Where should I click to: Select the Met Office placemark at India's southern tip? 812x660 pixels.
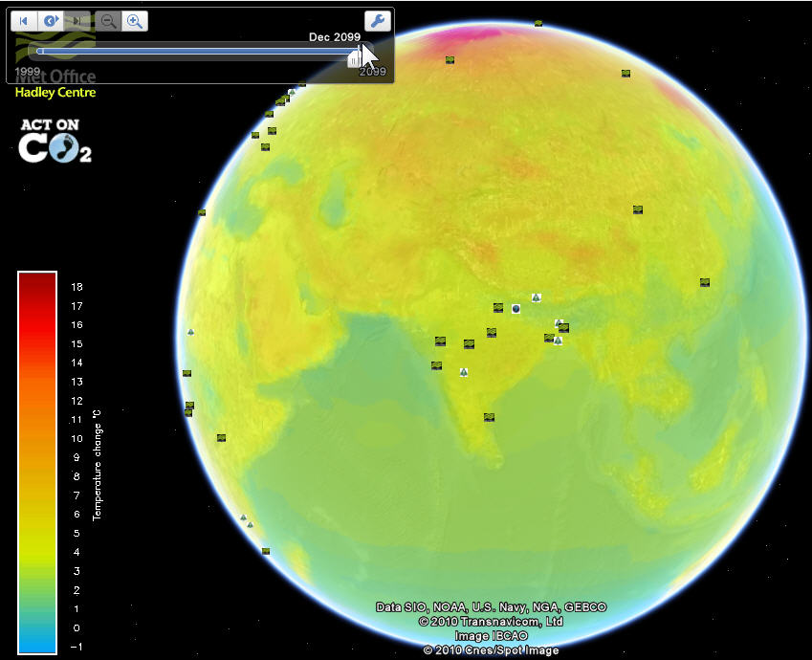(x=489, y=417)
